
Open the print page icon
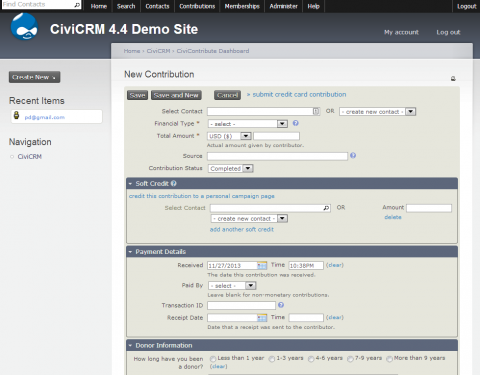(453, 79)
